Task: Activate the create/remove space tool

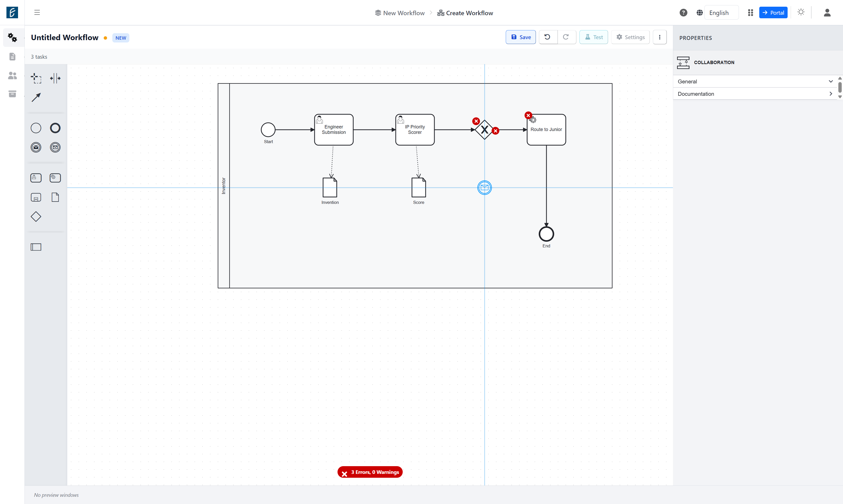Action: click(55, 78)
